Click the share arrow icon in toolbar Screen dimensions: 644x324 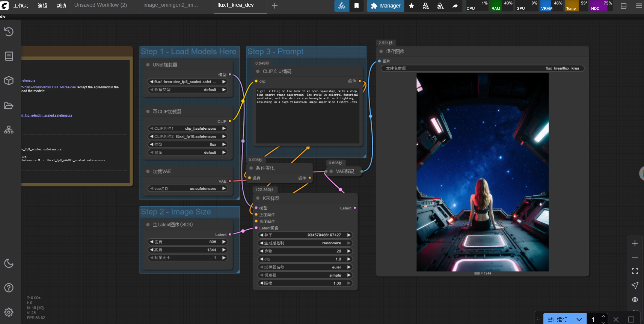(x=455, y=6)
